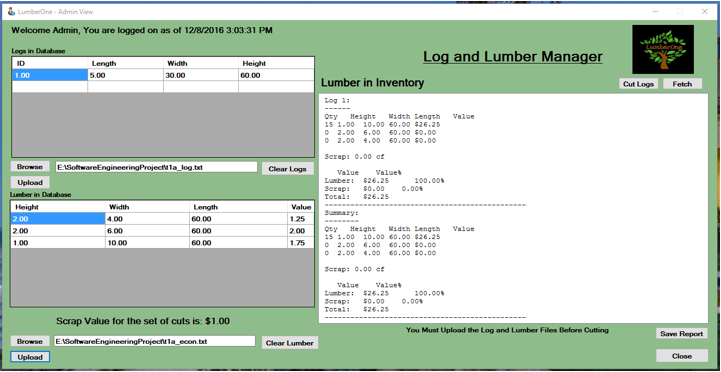Click the Width header in Lumber in Database
This screenshot has width=721, height=372.
147,207
